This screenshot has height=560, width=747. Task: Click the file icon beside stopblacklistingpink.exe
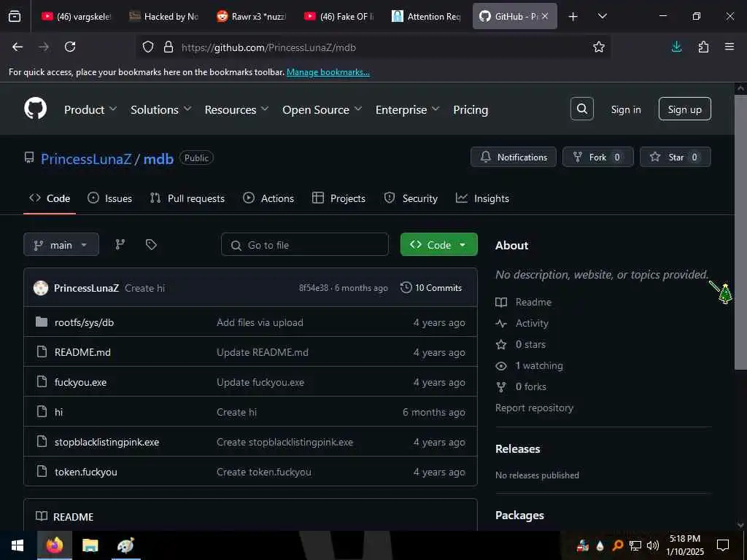click(42, 441)
